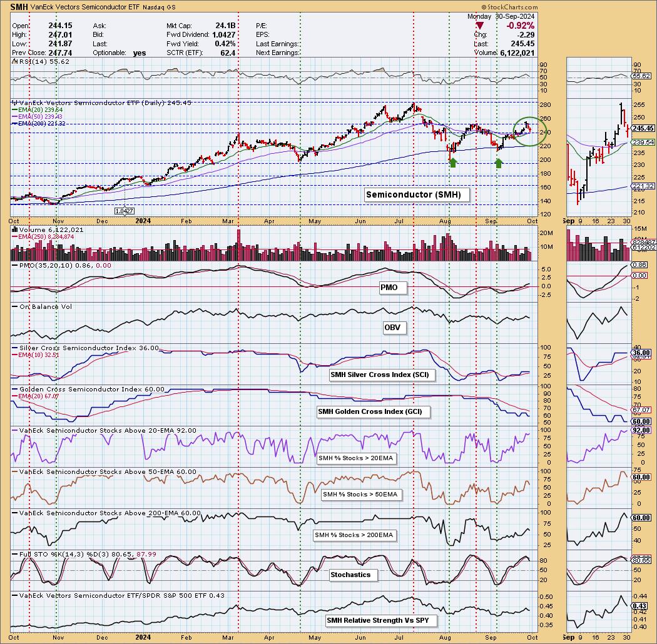Click the Stocks Above 20-EMA 92.00 title
The image size is (657, 644).
(104, 430)
